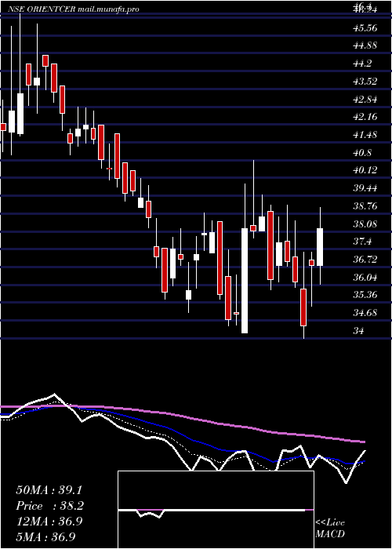
Task: Select the 35.36 price axis label
Action: [365, 295]
